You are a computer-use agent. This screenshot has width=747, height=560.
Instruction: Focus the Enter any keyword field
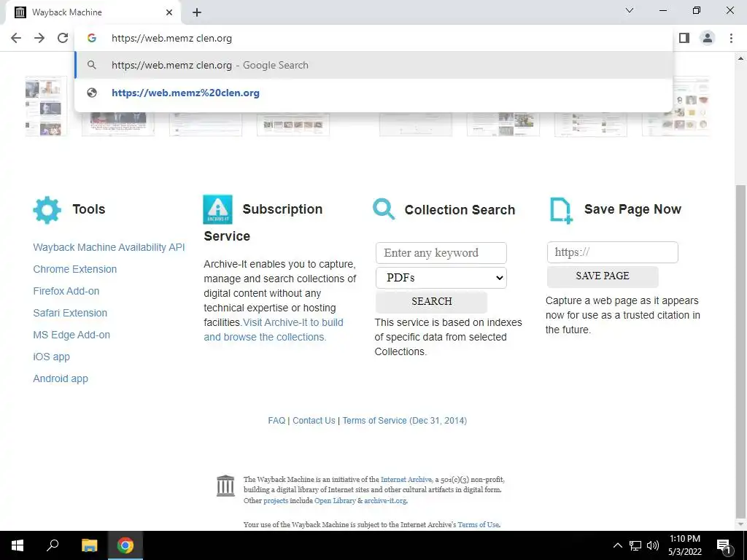pyautogui.click(x=441, y=253)
